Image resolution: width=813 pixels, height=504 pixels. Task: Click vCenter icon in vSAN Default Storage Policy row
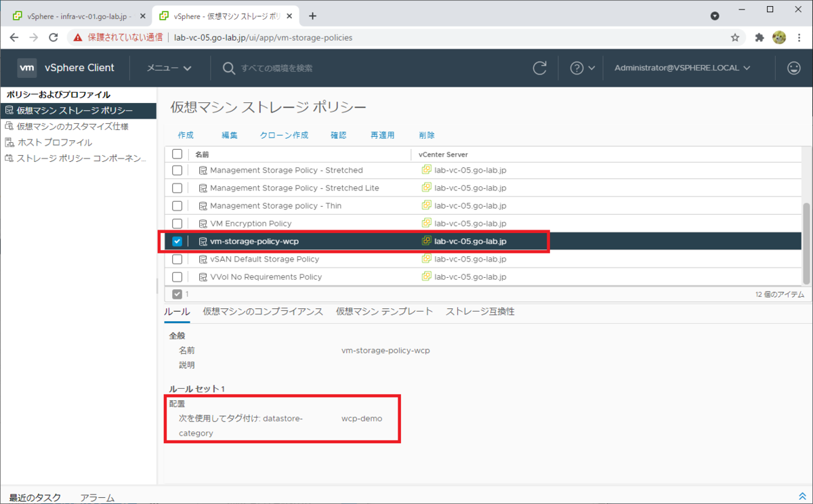427,258
